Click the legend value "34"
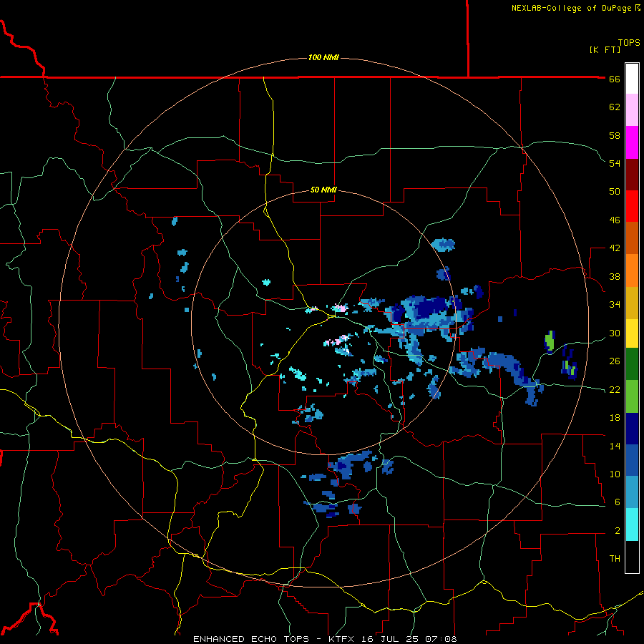The image size is (644, 644). point(615,304)
